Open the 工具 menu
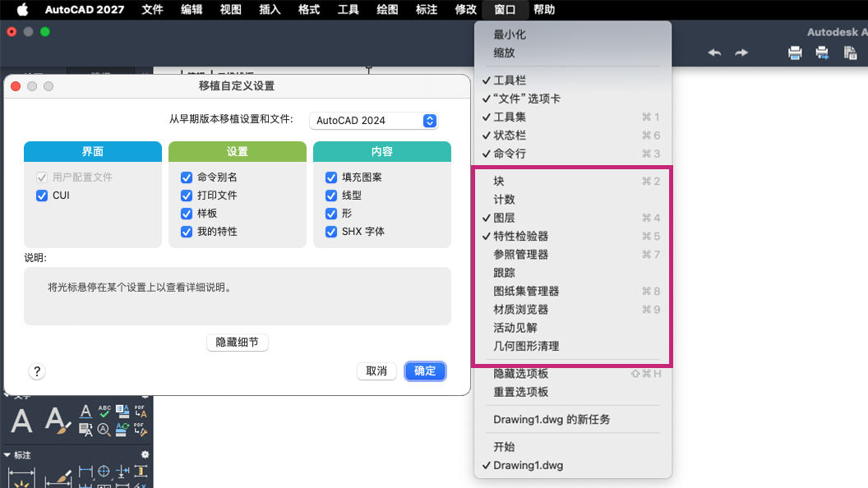This screenshot has width=868, height=488. [348, 9]
